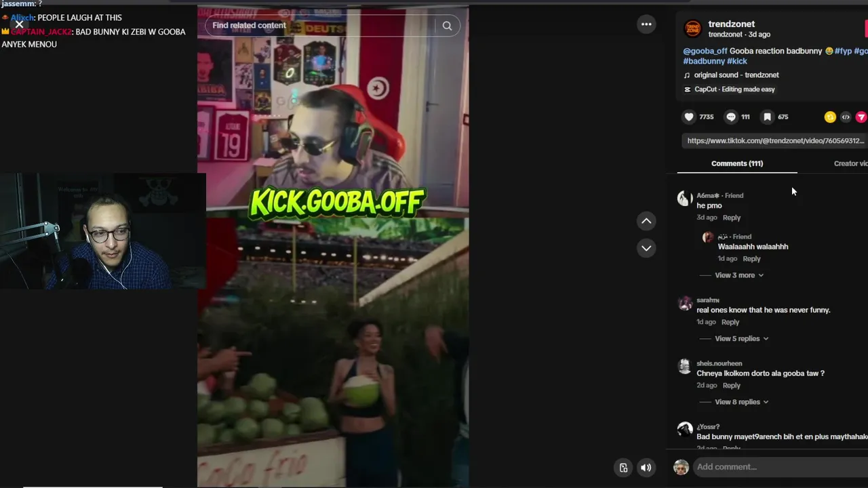
Task: Reply to 'Chneya lkolkom' comment
Action: 732,386
